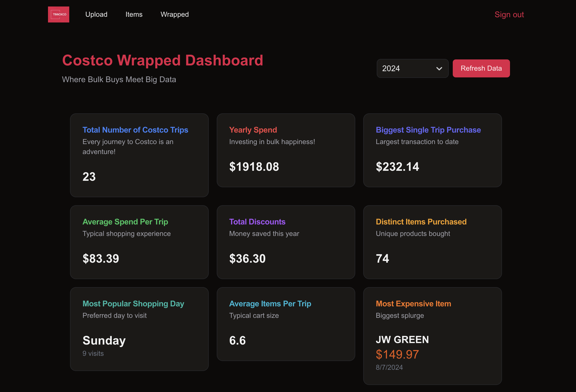
Task: Click the Sign out link
Action: tap(509, 14)
